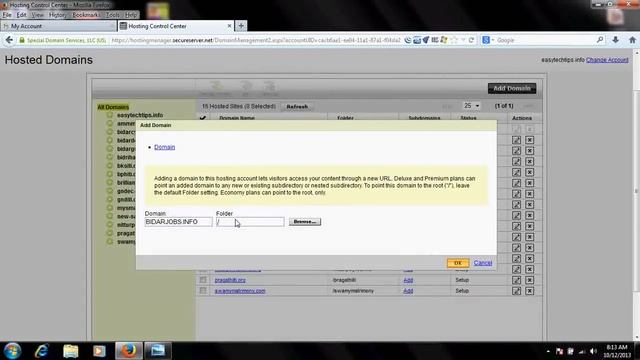
Task: Click the Status column header
Action: coord(468,118)
